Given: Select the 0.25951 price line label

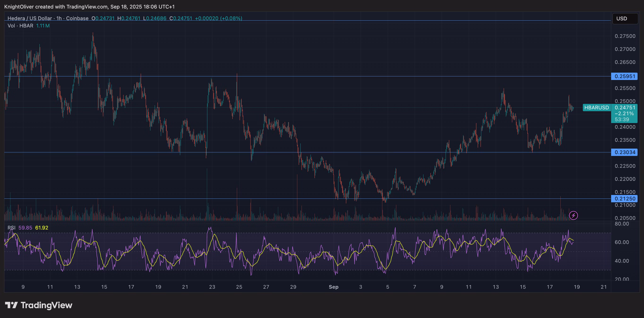Looking at the screenshot, I should [624, 76].
